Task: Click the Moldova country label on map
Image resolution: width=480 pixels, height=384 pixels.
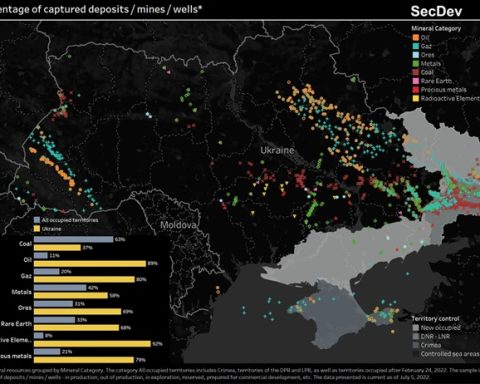Action: [178, 225]
